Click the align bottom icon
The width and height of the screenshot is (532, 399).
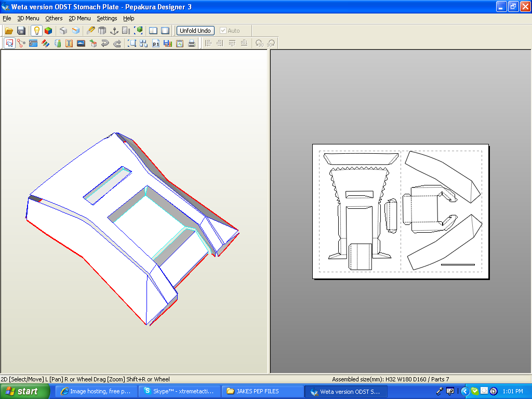click(x=244, y=44)
